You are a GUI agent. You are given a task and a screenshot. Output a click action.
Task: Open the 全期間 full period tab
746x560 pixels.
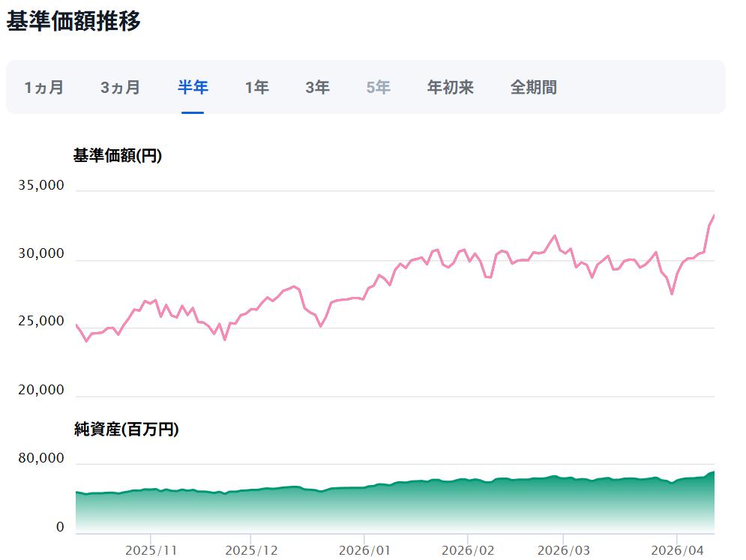[x=533, y=88]
